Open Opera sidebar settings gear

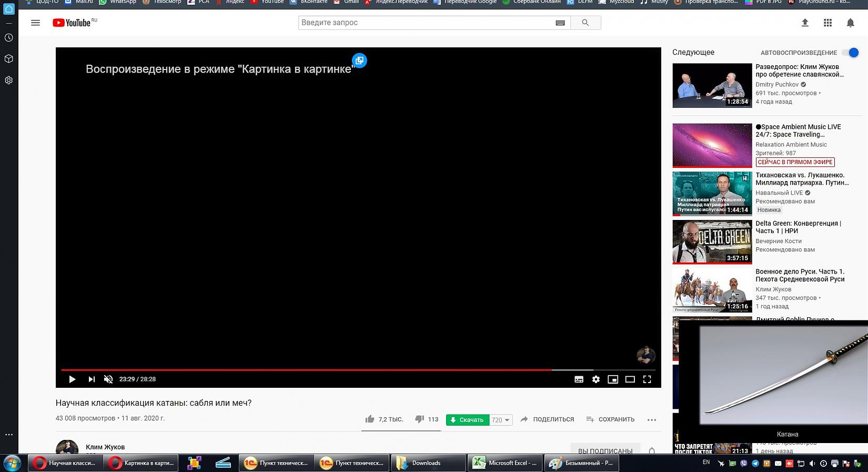pos(9,81)
